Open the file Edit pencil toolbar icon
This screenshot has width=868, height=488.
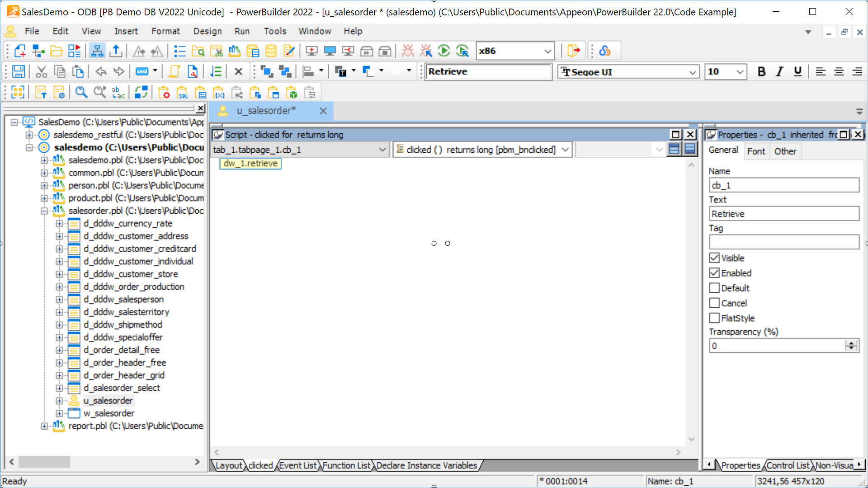coord(289,51)
